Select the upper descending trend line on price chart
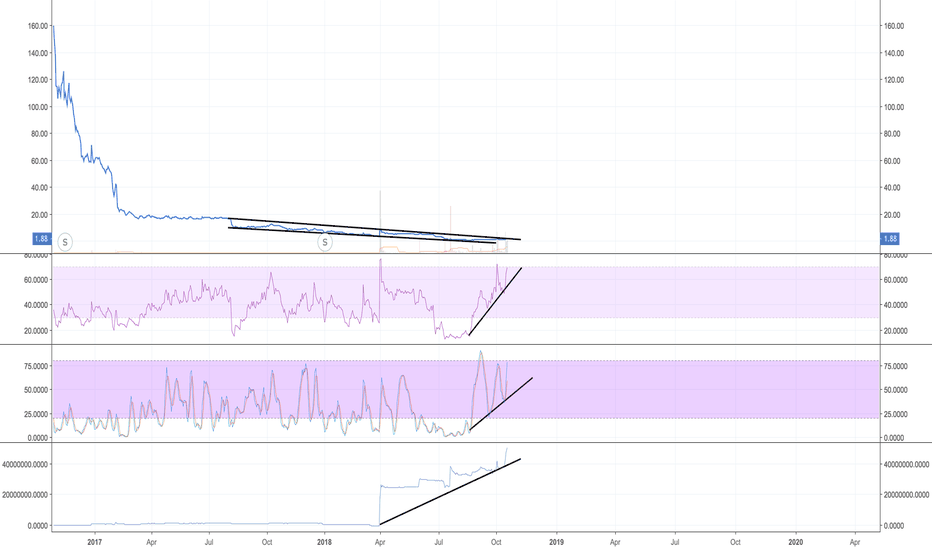The height and width of the screenshot is (550, 932). click(374, 229)
